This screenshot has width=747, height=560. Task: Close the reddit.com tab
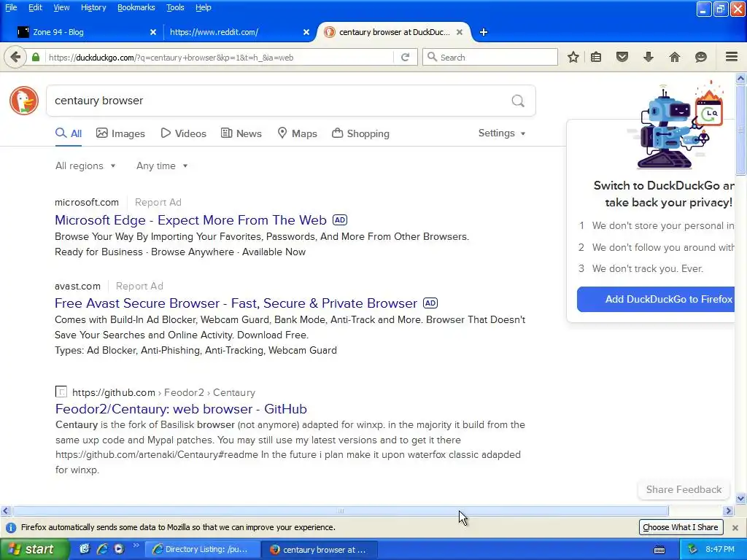306,32
